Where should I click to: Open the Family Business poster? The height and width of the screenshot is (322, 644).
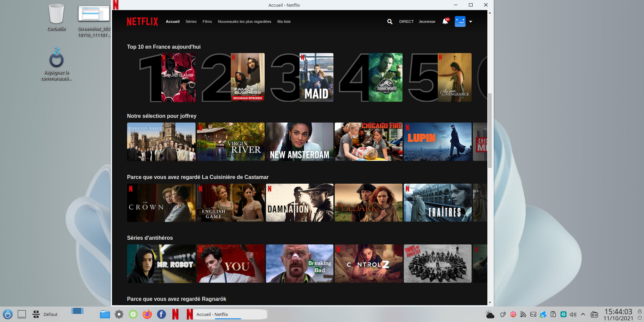click(248, 78)
